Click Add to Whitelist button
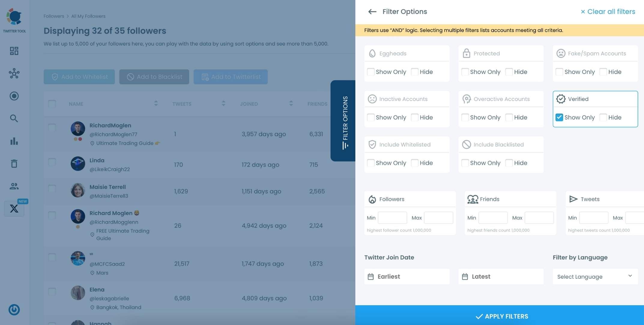Screen dimensions: 644x325 point(79,77)
